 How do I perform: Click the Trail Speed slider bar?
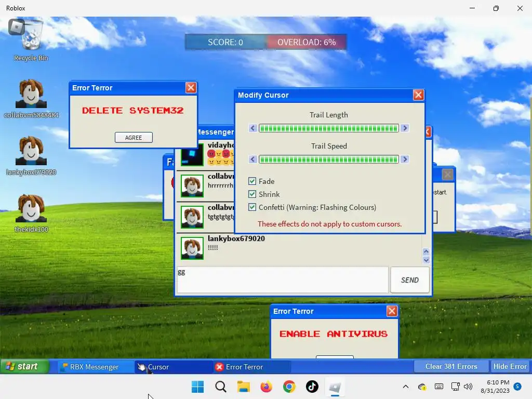(329, 159)
